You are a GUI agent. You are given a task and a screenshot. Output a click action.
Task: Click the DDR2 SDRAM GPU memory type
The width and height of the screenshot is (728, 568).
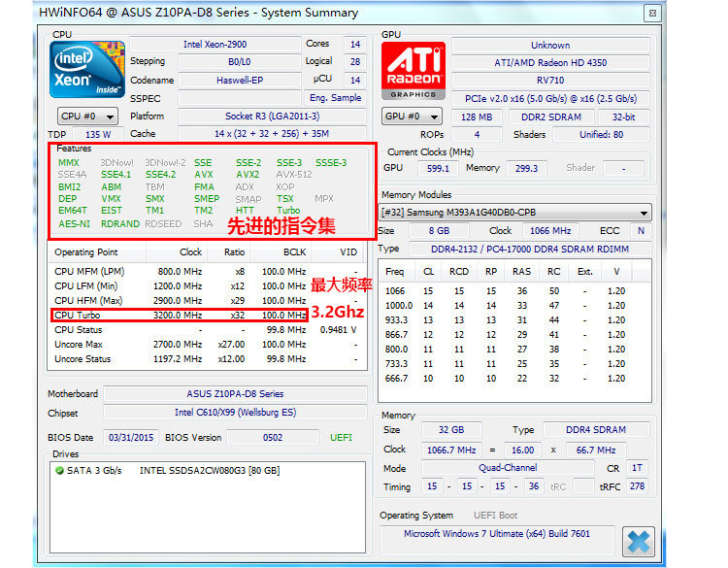[x=551, y=117]
